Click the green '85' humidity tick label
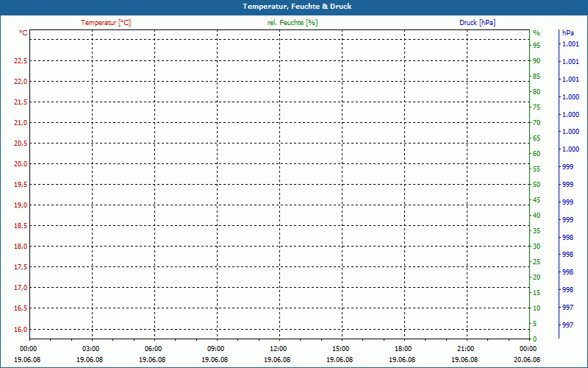This screenshot has height=368, width=588. click(x=537, y=77)
